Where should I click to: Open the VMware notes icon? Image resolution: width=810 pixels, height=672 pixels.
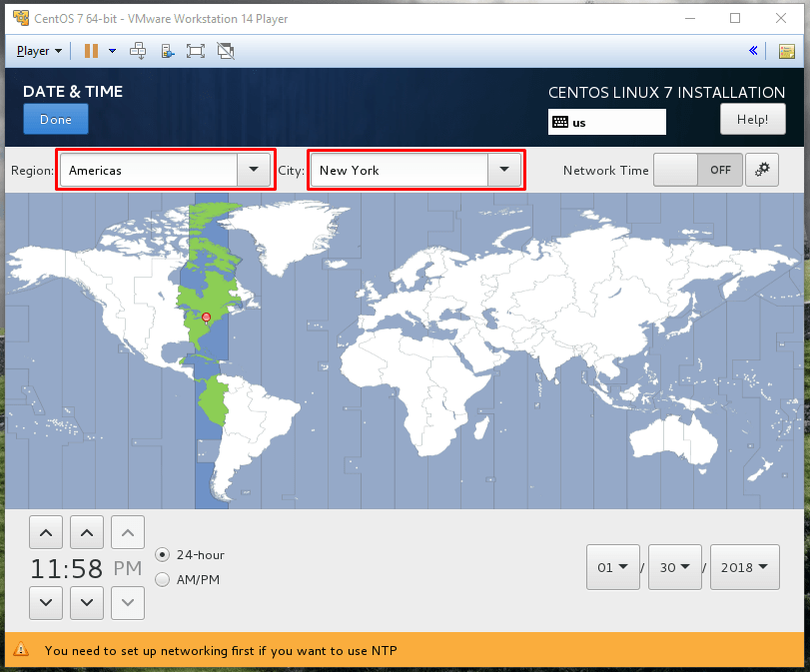coord(787,51)
